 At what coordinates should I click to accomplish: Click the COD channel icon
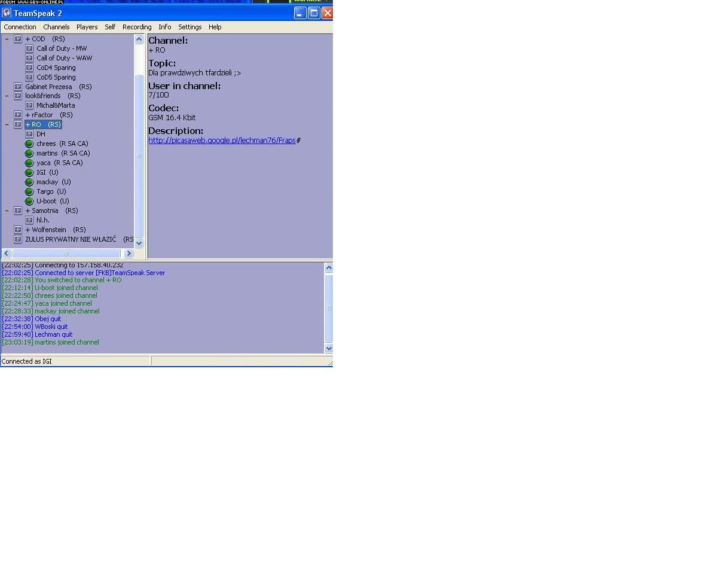coord(18,39)
